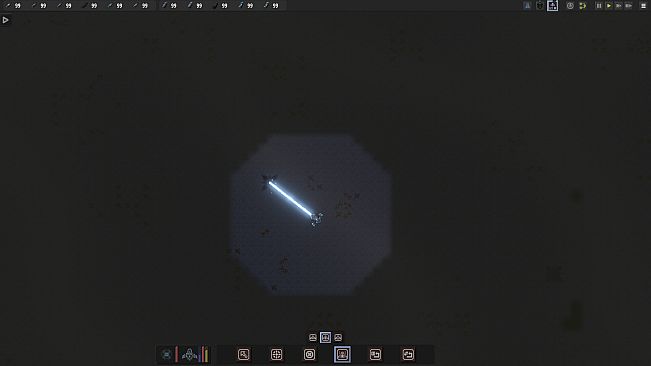Select the circled-X cancel tool in the bottom toolbar
Screen dimensions: 651x366
[309, 354]
